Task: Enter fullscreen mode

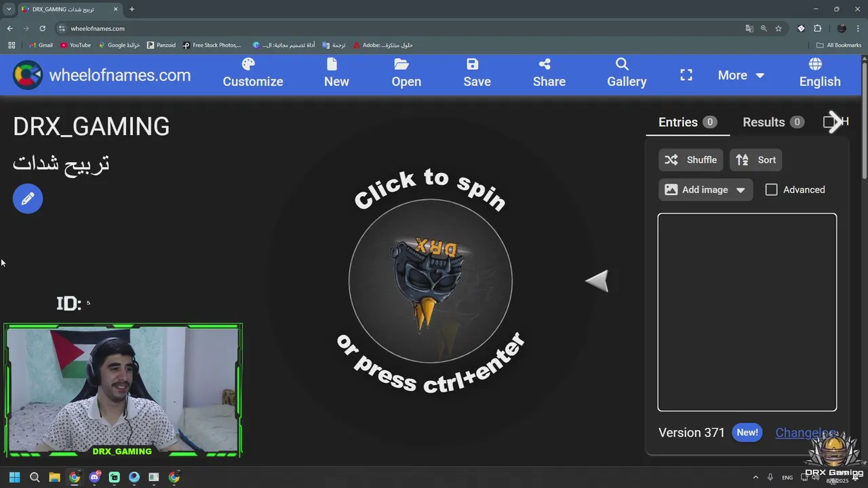Action: coord(686,75)
